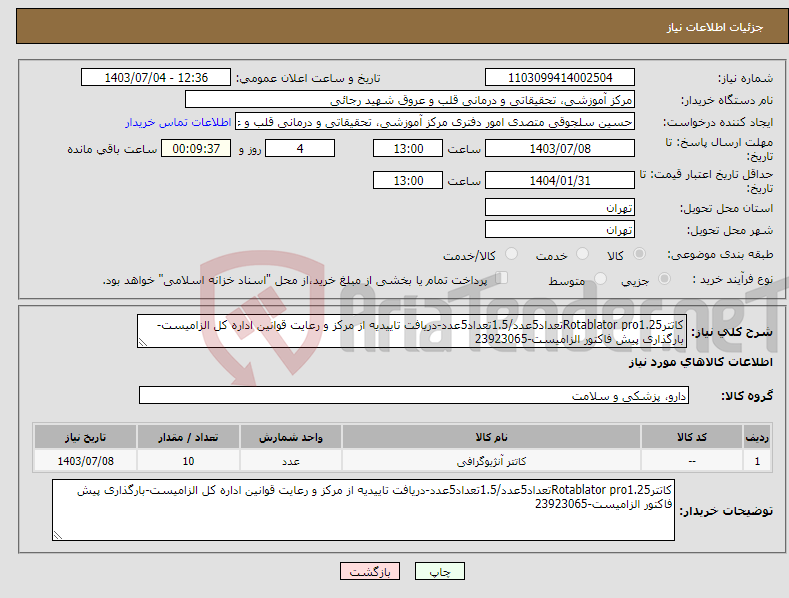Click the چاپ print button
This screenshot has height=598, width=789.
(x=440, y=571)
